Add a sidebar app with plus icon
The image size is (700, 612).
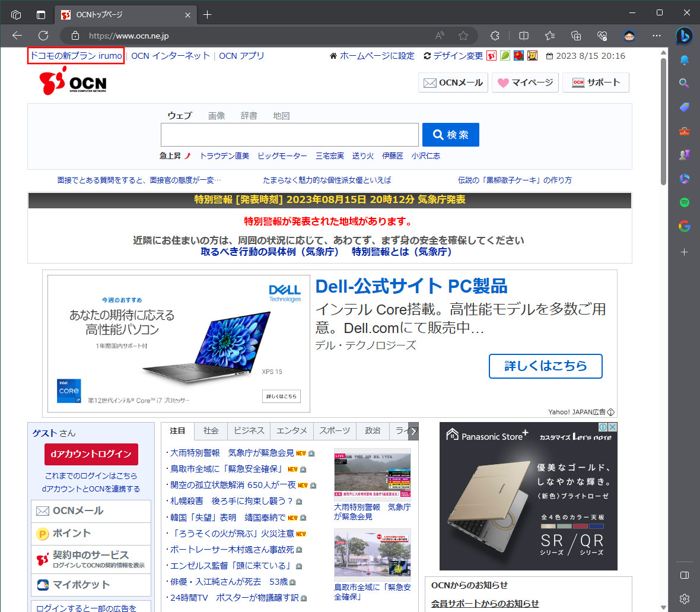point(684,252)
